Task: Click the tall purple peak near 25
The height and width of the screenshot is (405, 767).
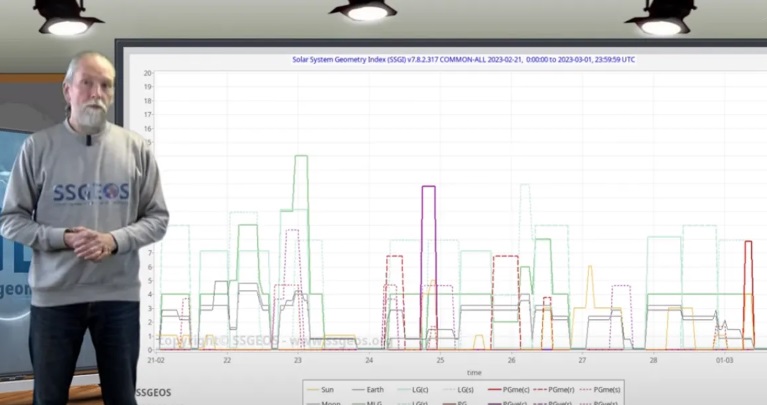Action: click(428, 187)
